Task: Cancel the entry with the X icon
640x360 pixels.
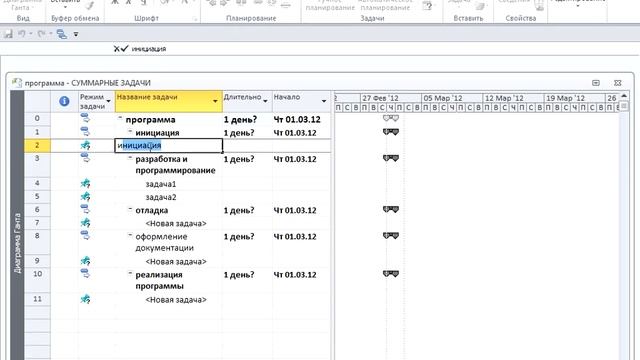Action: click(116, 49)
